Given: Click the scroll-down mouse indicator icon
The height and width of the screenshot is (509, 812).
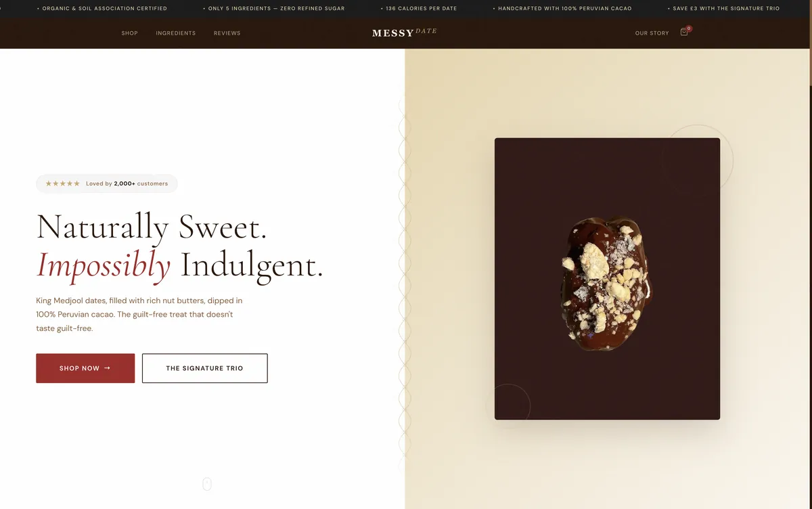Looking at the screenshot, I should pyautogui.click(x=207, y=484).
